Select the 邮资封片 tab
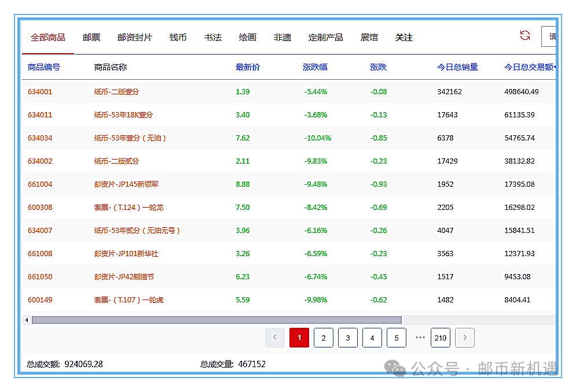 [135, 38]
